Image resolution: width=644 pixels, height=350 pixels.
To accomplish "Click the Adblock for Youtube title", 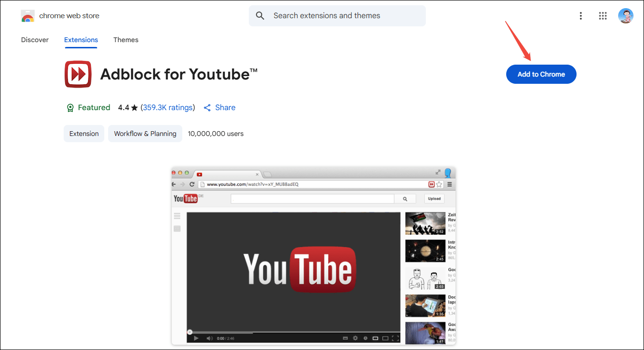I will coord(179,74).
